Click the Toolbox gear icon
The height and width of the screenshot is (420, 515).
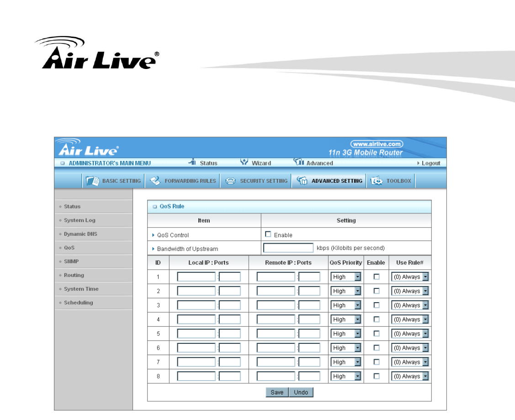pos(377,181)
